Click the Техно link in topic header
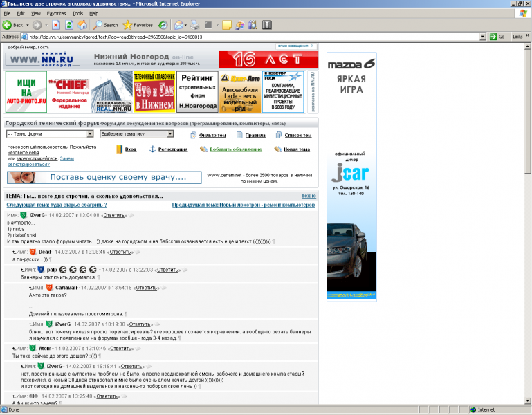The height and width of the screenshot is (415, 532). pyautogui.click(x=309, y=196)
